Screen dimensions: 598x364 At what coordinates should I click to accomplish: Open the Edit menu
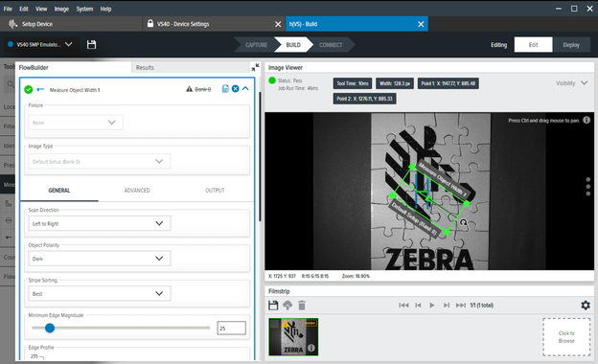24,9
